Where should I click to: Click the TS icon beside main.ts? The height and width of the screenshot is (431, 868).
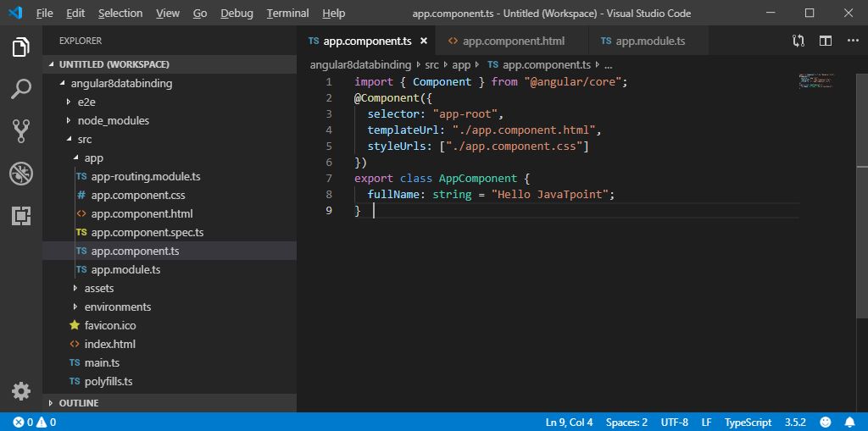75,362
